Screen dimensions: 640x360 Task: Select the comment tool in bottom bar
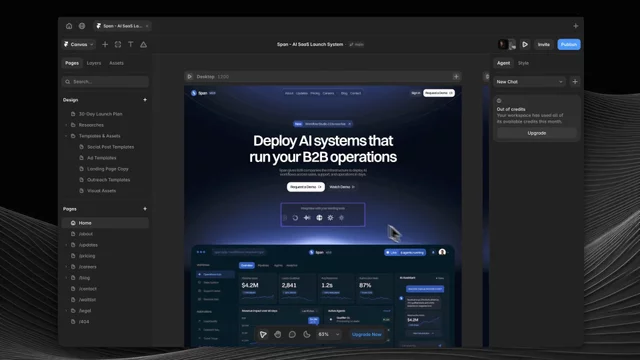coord(292,334)
